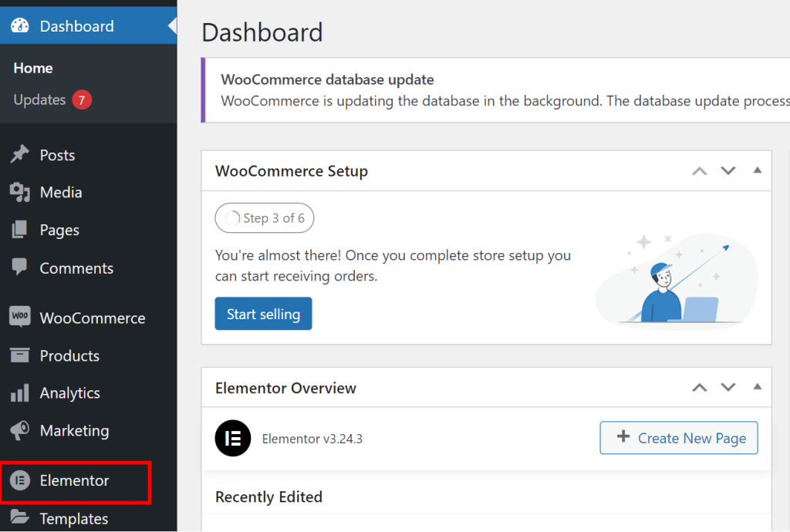
Task: Toggle the Elementor Overview panel collapse triangle
Action: pyautogui.click(x=757, y=387)
